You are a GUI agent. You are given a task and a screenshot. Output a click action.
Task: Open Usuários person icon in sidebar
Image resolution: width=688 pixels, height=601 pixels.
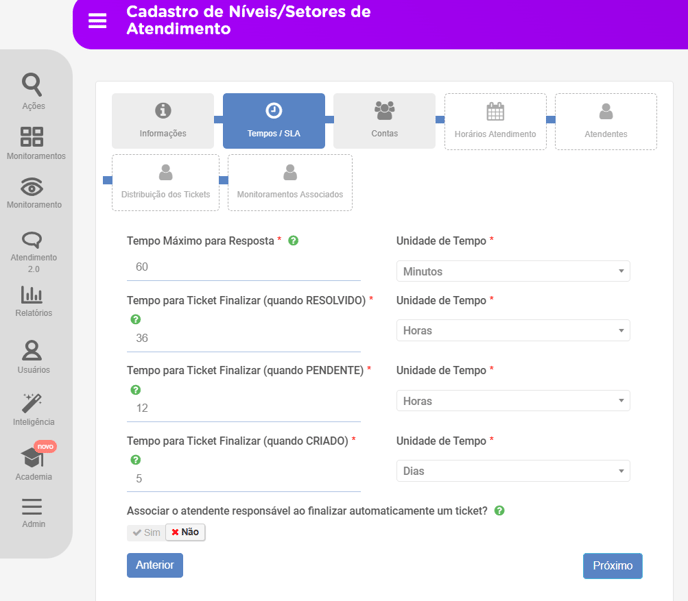pyautogui.click(x=32, y=351)
